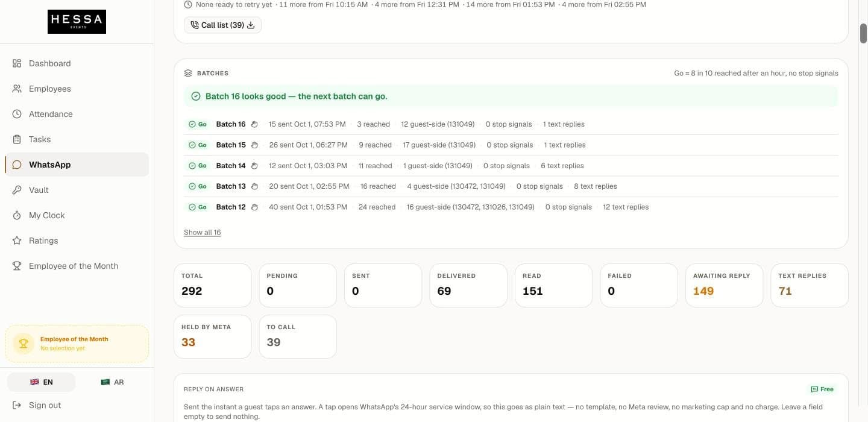Sign out of the account
This screenshot has height=422, width=868.
click(77, 405)
